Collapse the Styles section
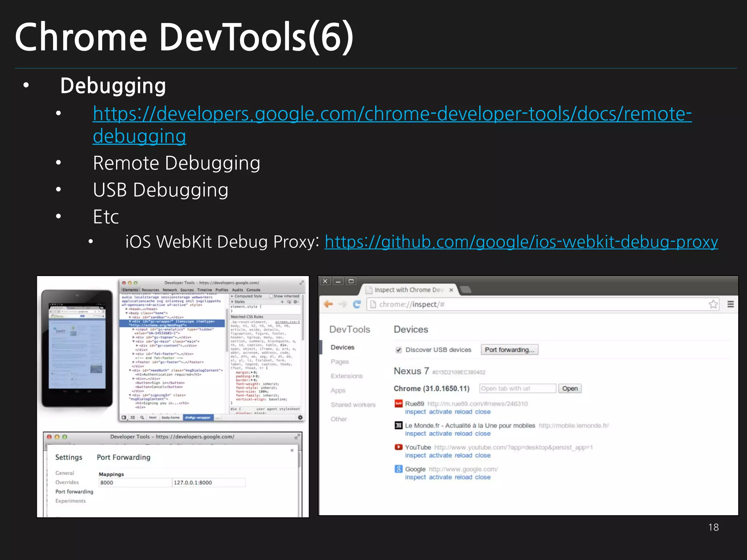The image size is (747, 560). 232,302
